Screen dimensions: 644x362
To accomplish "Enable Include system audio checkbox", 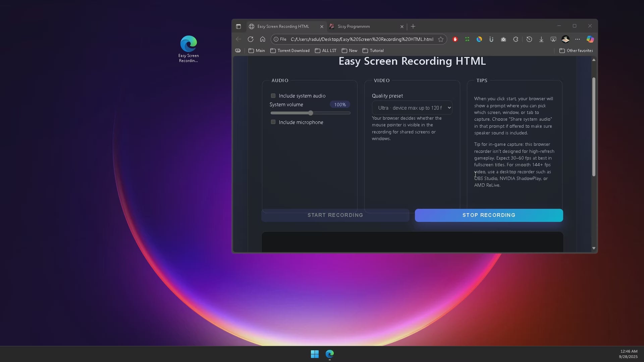I will 273,96.
